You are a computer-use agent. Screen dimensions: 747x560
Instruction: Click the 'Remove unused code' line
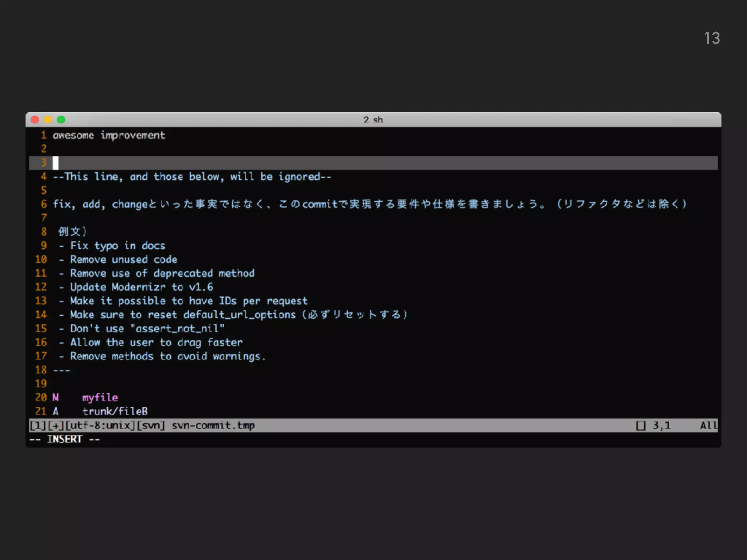coord(123,260)
